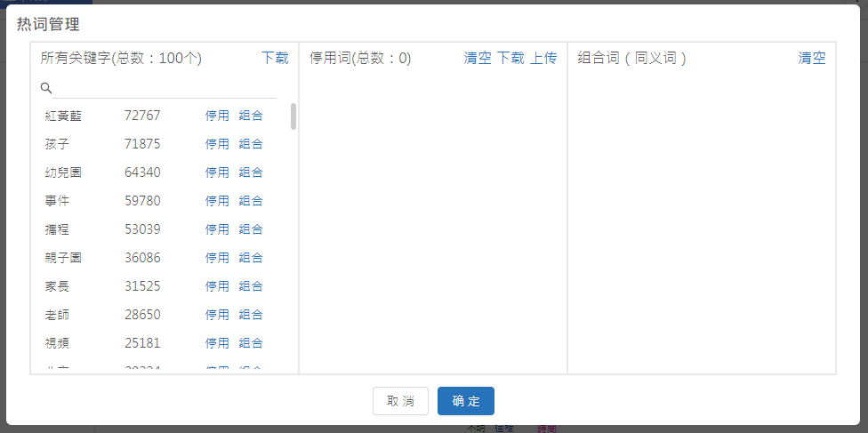Combine the keyword 幼兒園 via 組合
Viewport: 868px width, 433px height.
(x=251, y=172)
